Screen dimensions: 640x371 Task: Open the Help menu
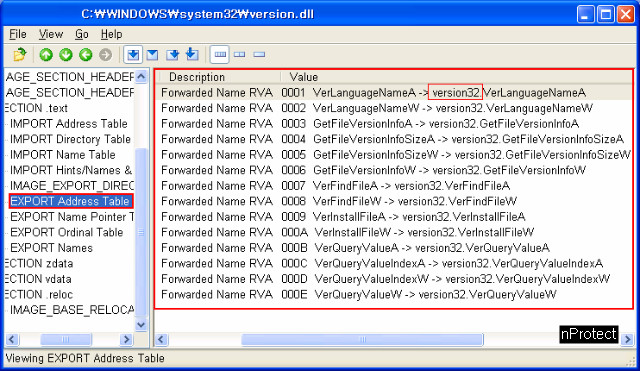[x=111, y=34]
